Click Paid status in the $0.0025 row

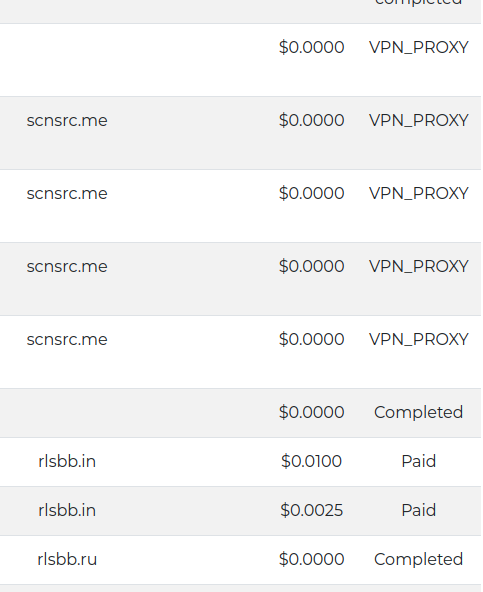[418, 510]
